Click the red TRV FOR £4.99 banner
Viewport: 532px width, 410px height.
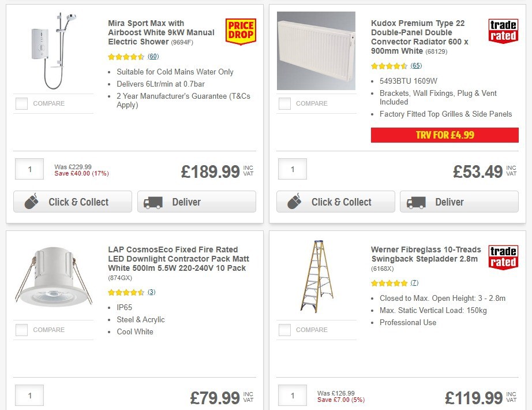445,135
